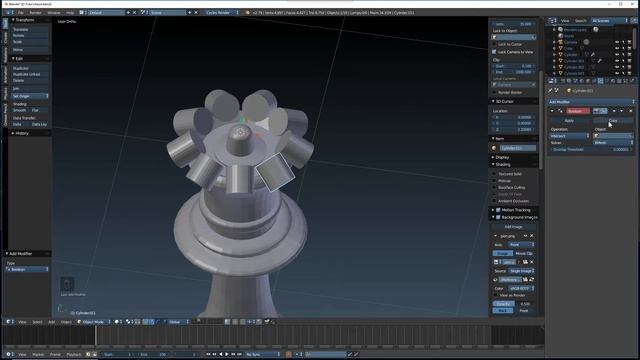This screenshot has width=640, height=360.
Task: Toggle Matcap checkbox
Action: [494, 180]
